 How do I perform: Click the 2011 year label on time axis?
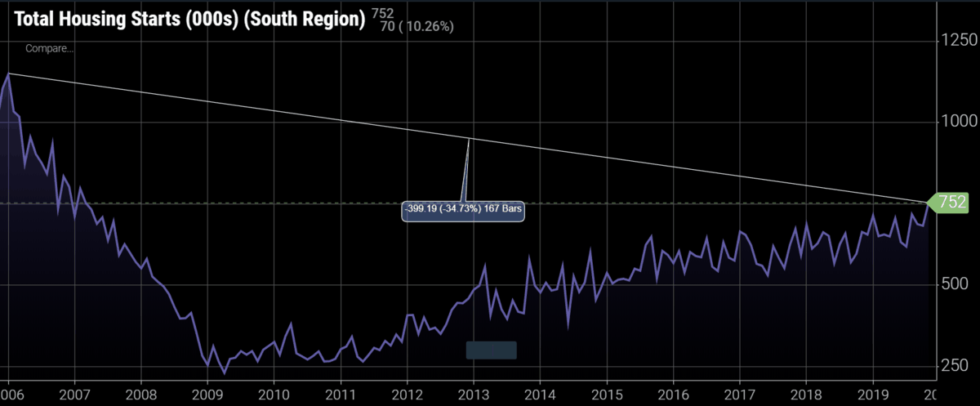point(340,395)
